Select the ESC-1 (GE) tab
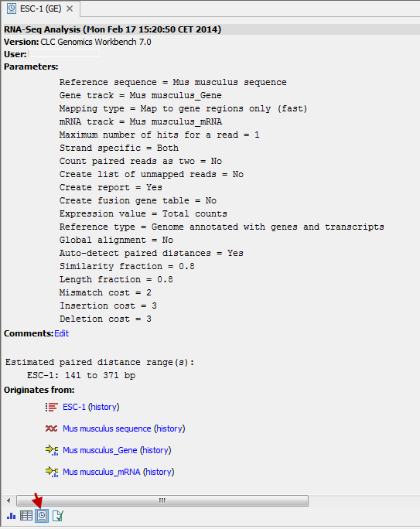Image resolution: width=420 pixels, height=529 pixels. (40, 9)
